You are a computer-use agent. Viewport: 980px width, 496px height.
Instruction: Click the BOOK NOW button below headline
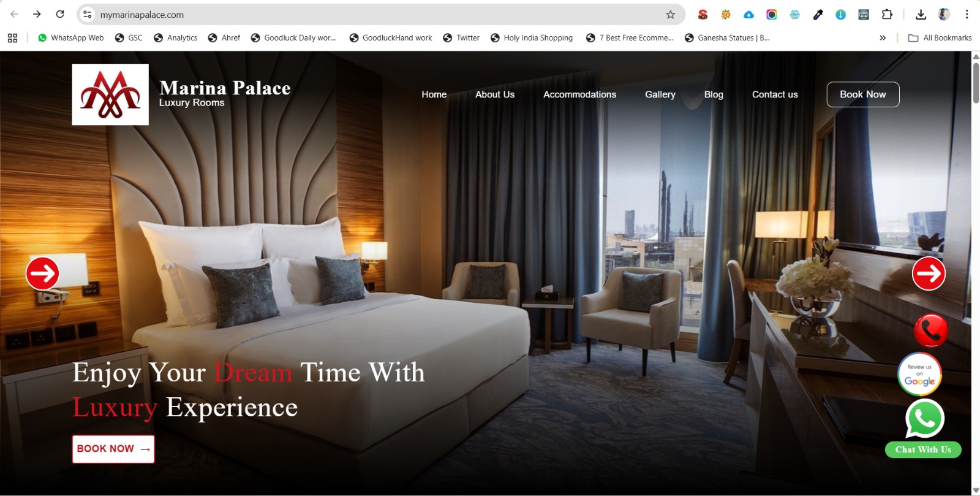point(113,449)
